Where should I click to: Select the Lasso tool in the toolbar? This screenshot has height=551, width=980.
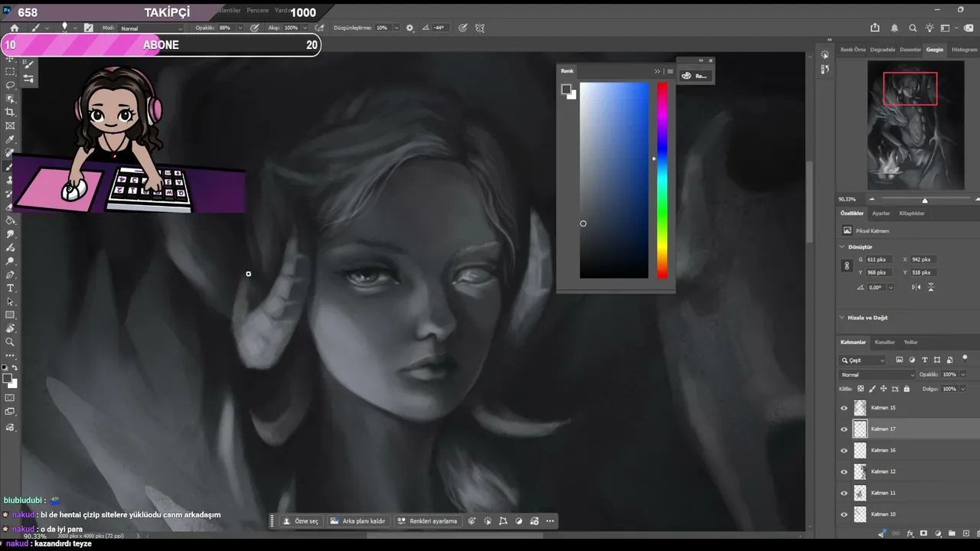coord(11,85)
